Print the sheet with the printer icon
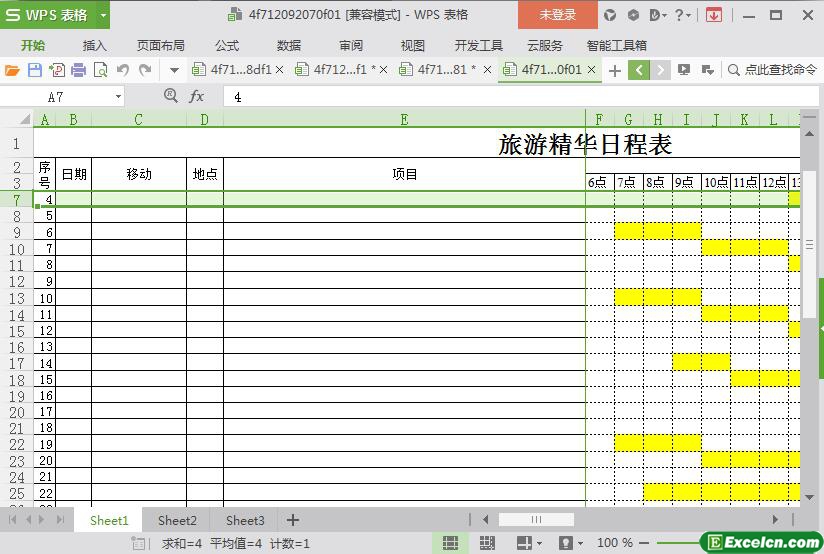 (x=78, y=69)
